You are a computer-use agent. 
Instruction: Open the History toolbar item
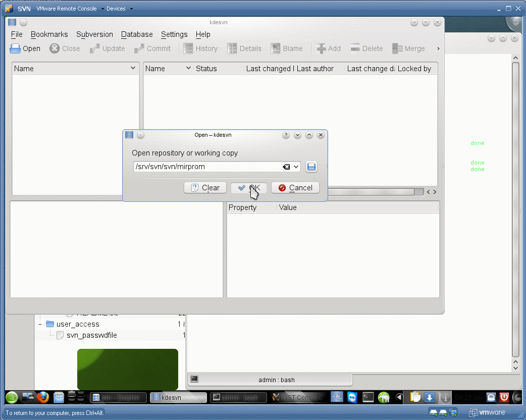pyautogui.click(x=200, y=48)
